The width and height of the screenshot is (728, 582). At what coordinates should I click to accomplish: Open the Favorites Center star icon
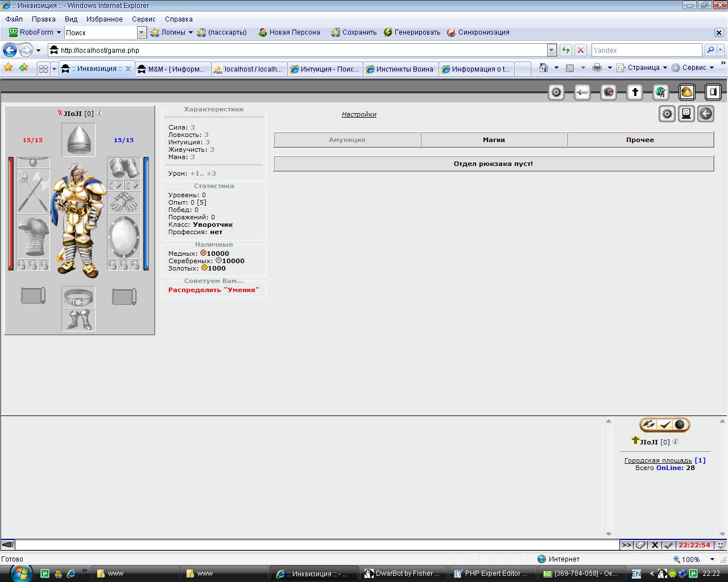pyautogui.click(x=8, y=68)
